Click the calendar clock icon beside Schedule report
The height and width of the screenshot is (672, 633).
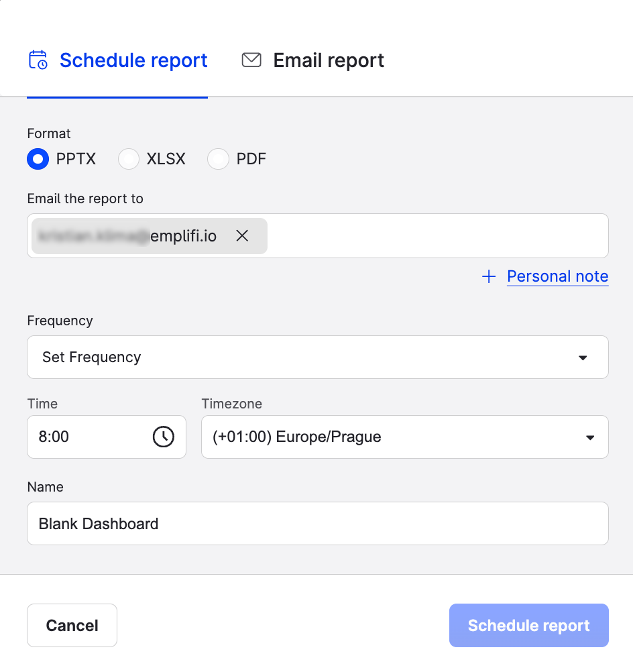(x=38, y=60)
